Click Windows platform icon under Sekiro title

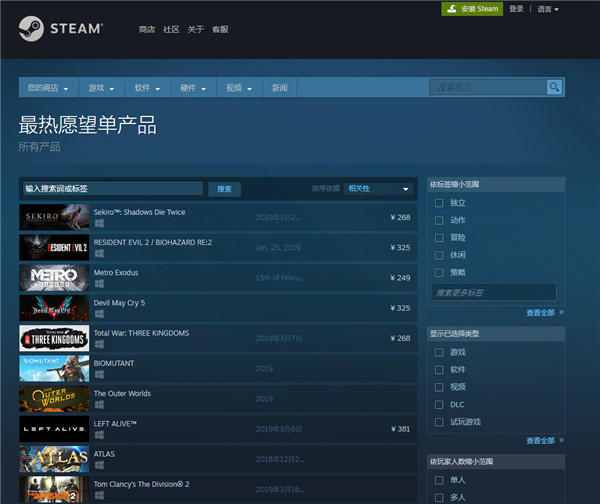pos(99,223)
